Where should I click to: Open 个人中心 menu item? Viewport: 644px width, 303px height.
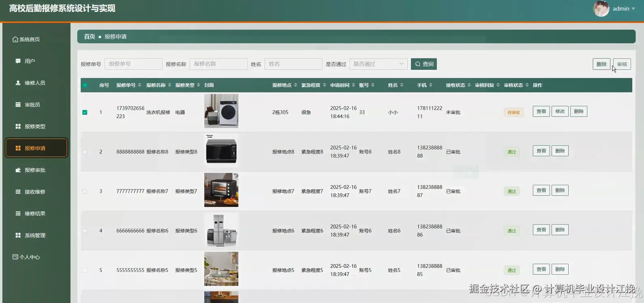pos(36,257)
